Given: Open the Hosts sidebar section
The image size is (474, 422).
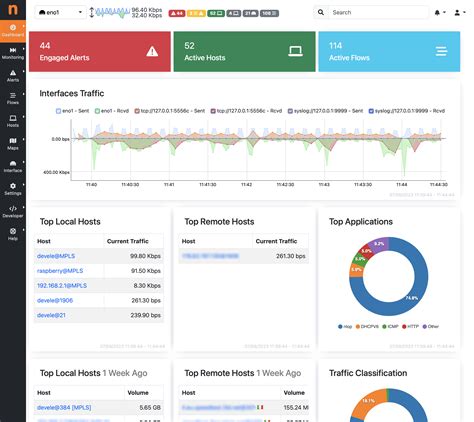Looking at the screenshot, I should coord(13,121).
